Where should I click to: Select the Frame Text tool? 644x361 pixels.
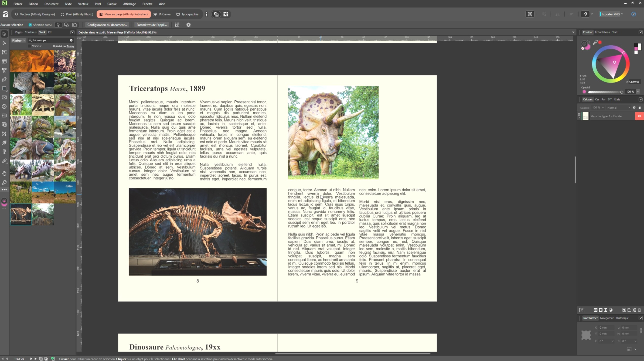point(4,52)
